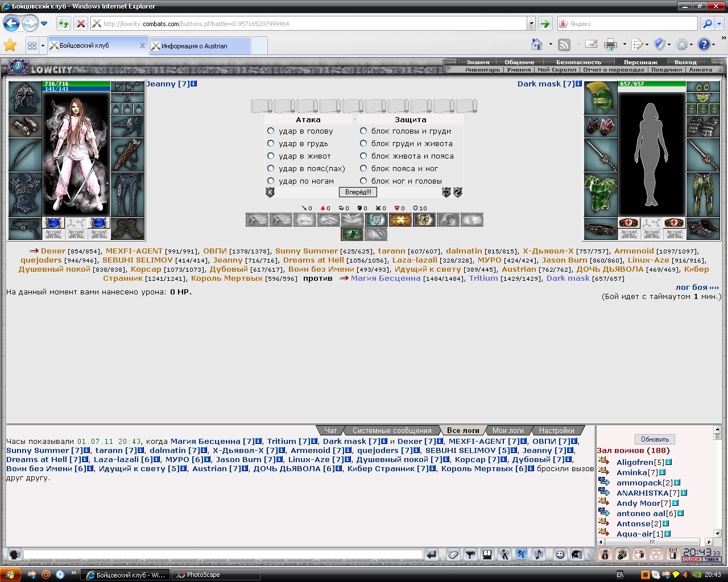Click the refresh icon in IE toolbar
728x582 pixels.
(64, 24)
